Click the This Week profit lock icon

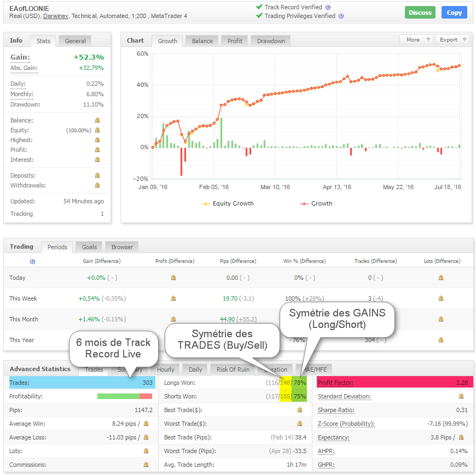(173, 298)
